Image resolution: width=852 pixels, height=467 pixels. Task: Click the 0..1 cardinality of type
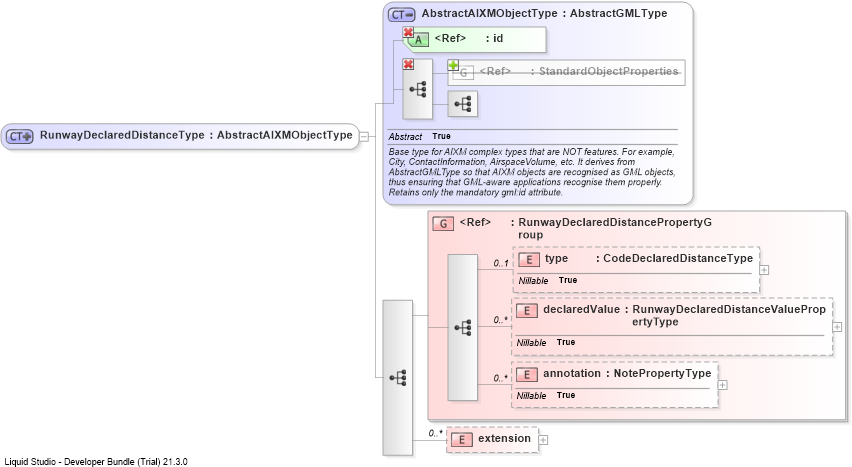(x=500, y=264)
